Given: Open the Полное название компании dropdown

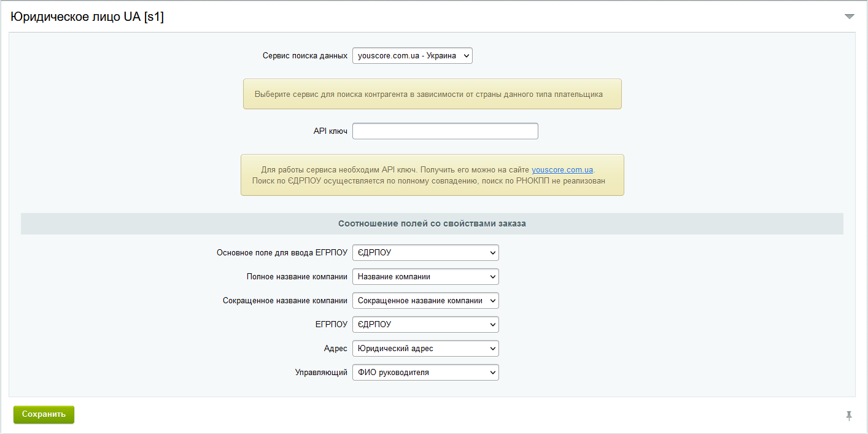Looking at the screenshot, I should [425, 277].
